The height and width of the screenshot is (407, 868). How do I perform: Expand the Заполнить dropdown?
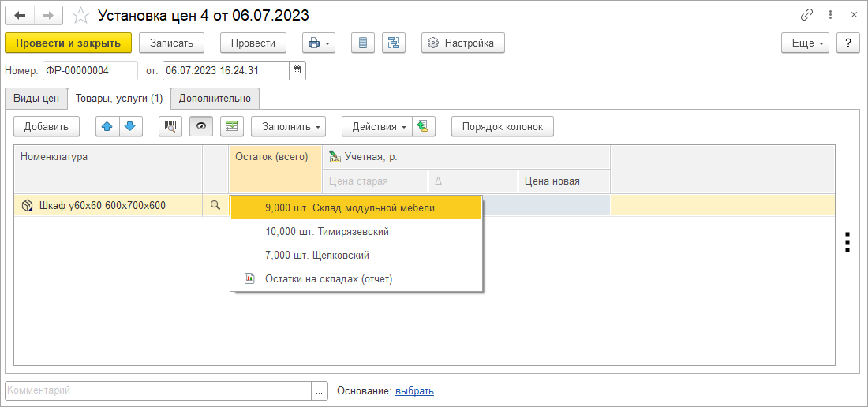click(x=288, y=126)
